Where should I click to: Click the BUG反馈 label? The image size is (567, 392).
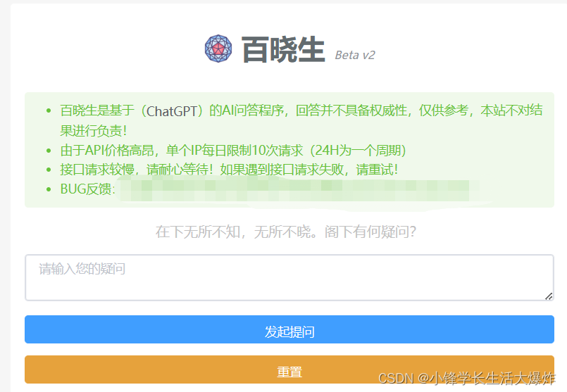tap(87, 189)
